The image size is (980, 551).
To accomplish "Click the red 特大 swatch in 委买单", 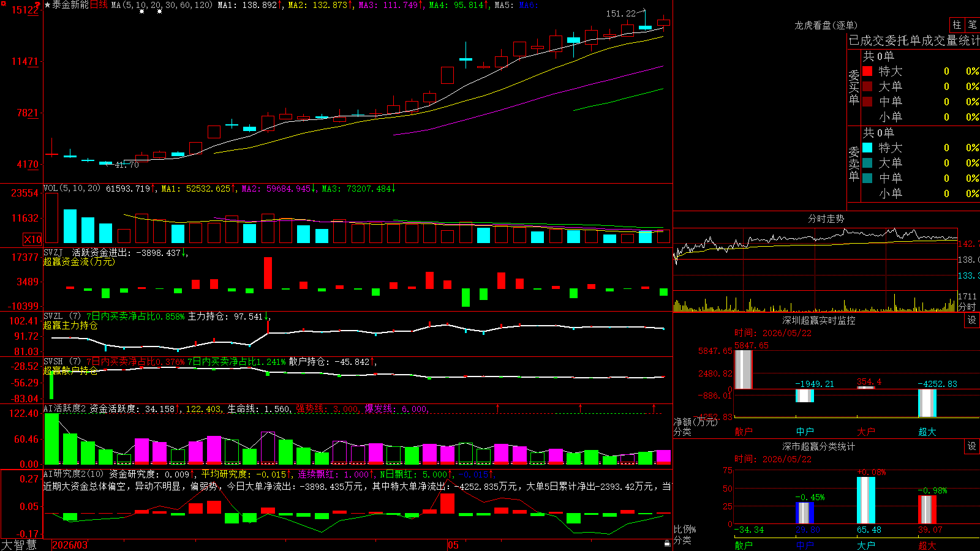I will (867, 71).
